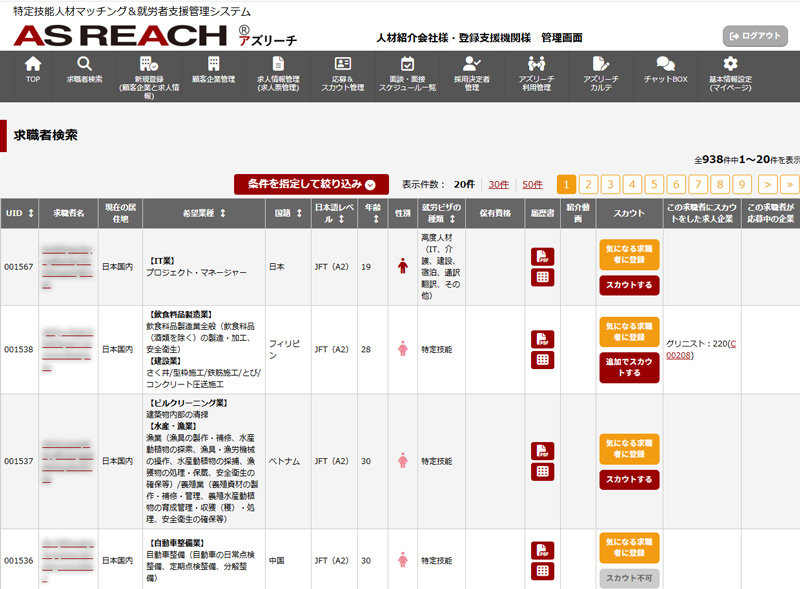The image size is (800, 589).
Task: Register UID 001538 as 気になる求職者
Action: point(629,332)
